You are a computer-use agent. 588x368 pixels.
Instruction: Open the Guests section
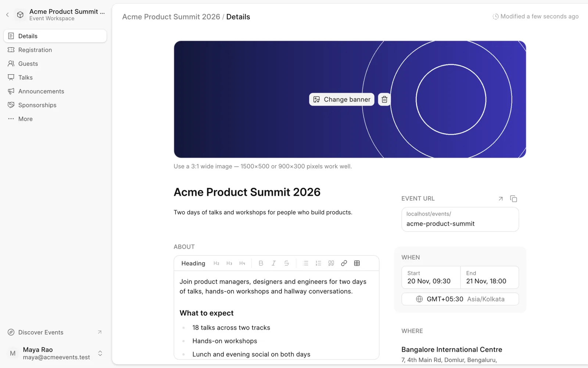click(55, 64)
